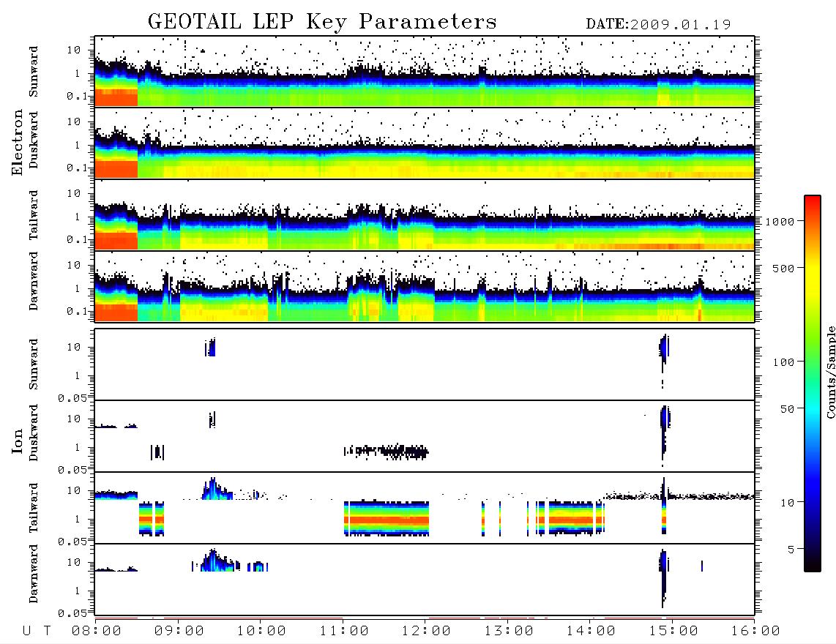The width and height of the screenshot is (836, 644).
Task: Click the 0.1 tick of Electron Sunward axis
Action: pyautogui.click(x=77, y=96)
